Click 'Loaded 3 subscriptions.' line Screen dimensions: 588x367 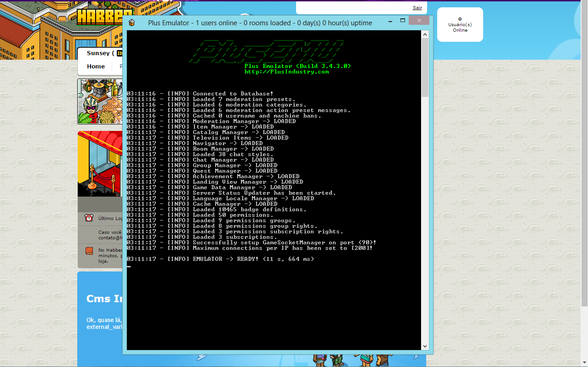click(202, 237)
